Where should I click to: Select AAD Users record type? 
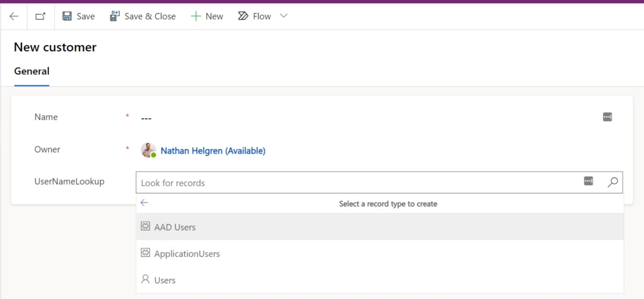click(x=380, y=227)
